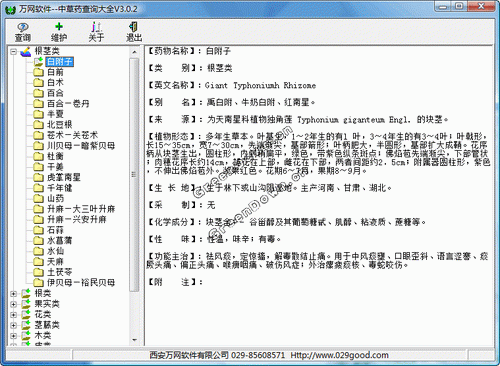500x366 pixels.
Task: Expand the 根类 category
Action: [13, 294]
